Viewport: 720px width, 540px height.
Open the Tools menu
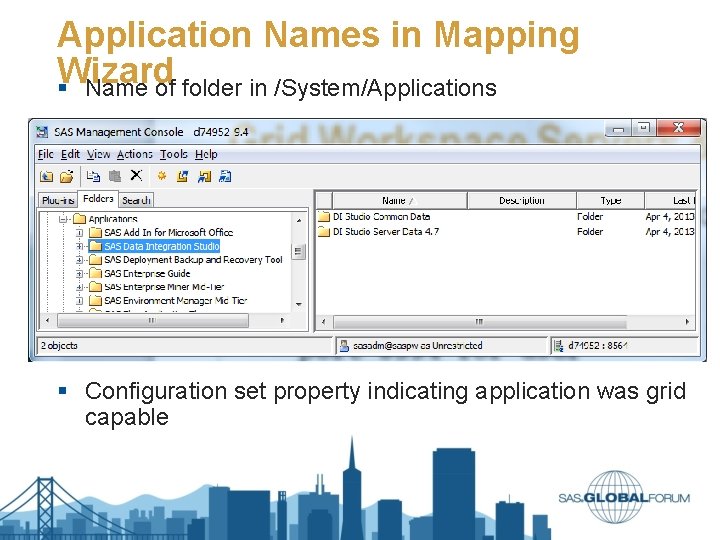coord(174,154)
